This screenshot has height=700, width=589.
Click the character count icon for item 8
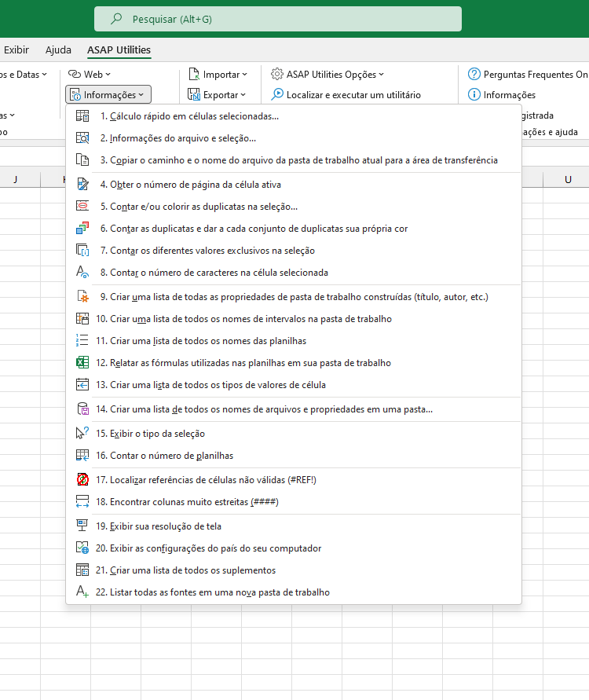(82, 272)
